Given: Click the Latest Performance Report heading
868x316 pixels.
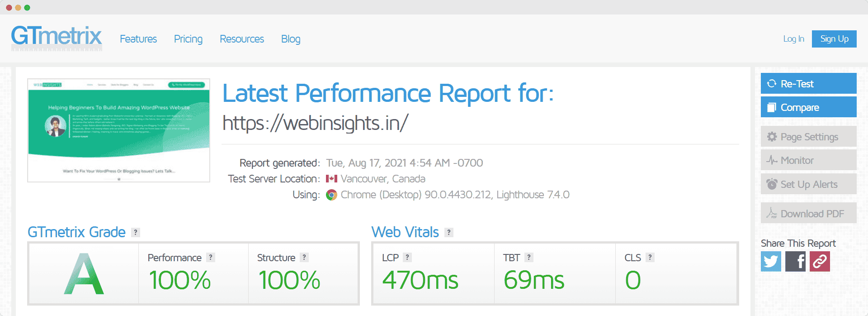Looking at the screenshot, I should click(x=388, y=93).
